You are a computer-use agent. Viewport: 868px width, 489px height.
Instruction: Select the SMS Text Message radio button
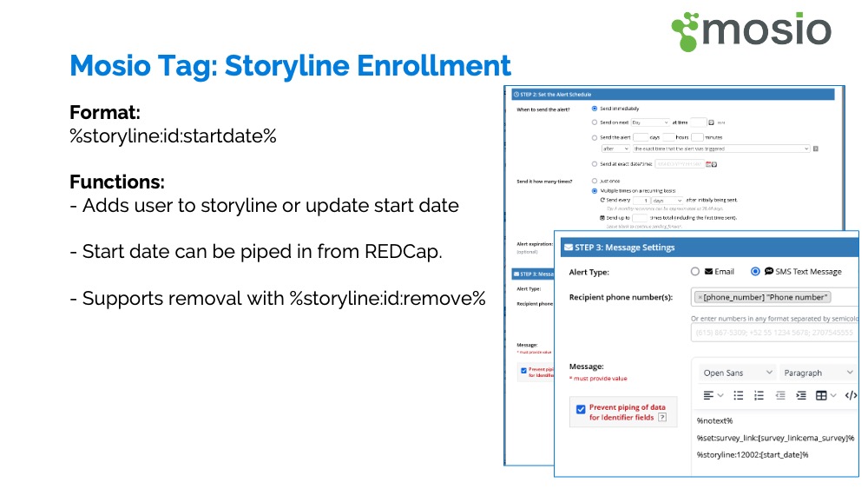pyautogui.click(x=755, y=271)
